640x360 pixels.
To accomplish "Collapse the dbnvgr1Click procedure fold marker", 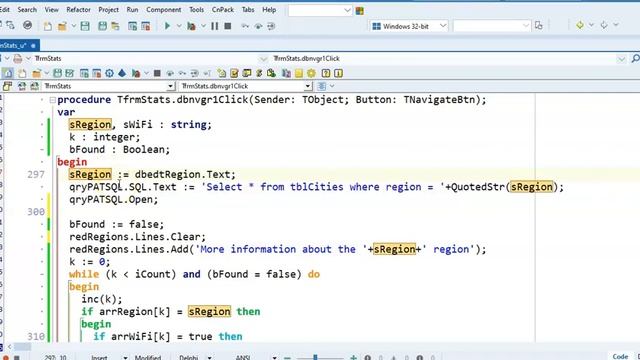I will (x=52, y=100).
